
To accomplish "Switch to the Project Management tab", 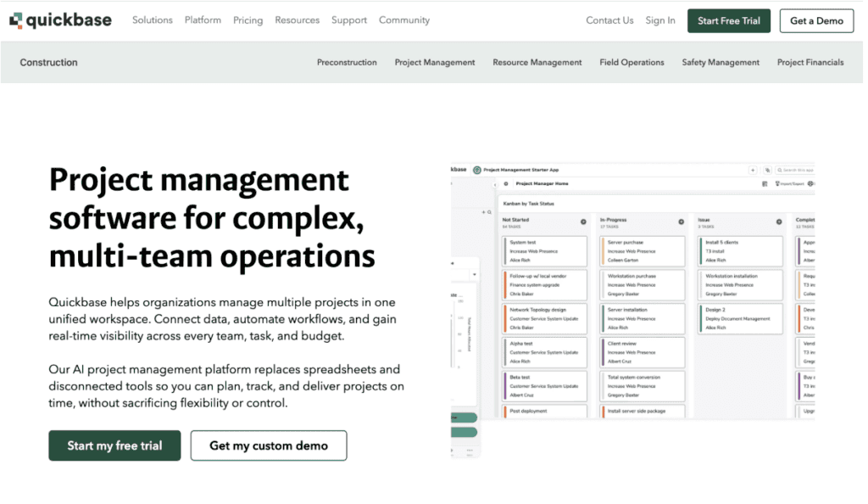I will click(x=435, y=62).
